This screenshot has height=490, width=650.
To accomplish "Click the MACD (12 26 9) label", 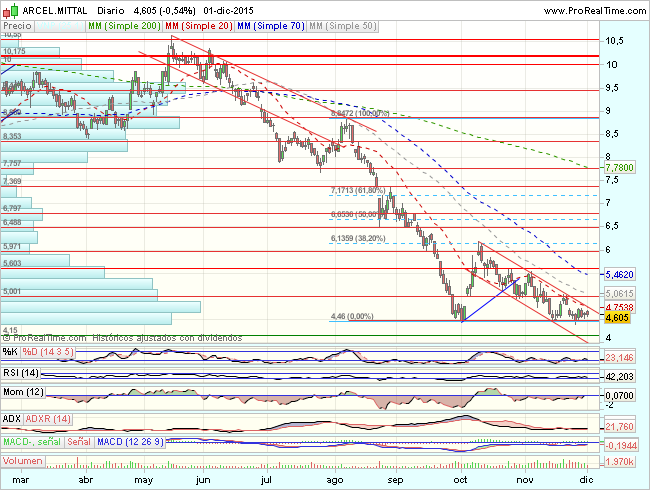I will click(130, 442).
